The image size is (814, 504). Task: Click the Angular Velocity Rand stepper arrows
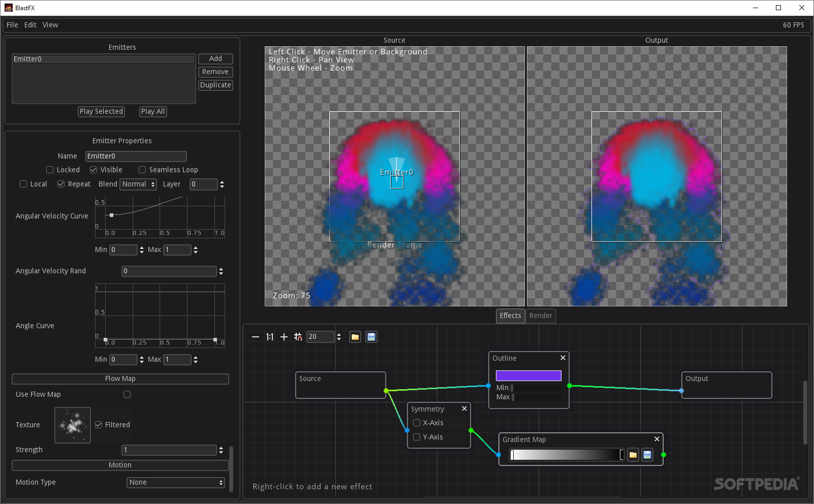[x=221, y=271]
